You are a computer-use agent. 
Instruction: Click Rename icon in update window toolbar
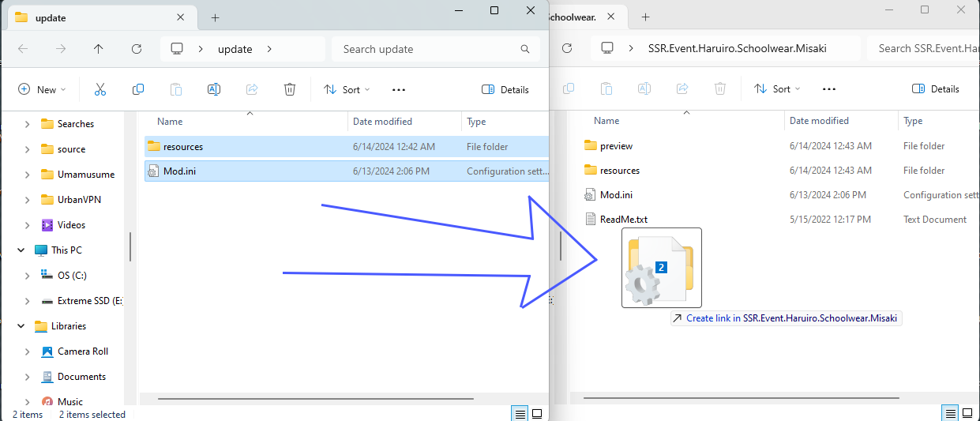point(213,89)
